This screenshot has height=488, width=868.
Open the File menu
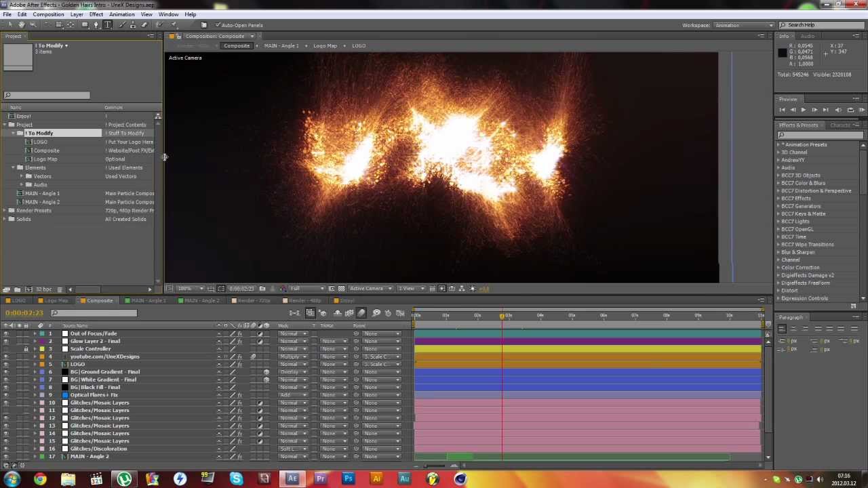coord(7,14)
